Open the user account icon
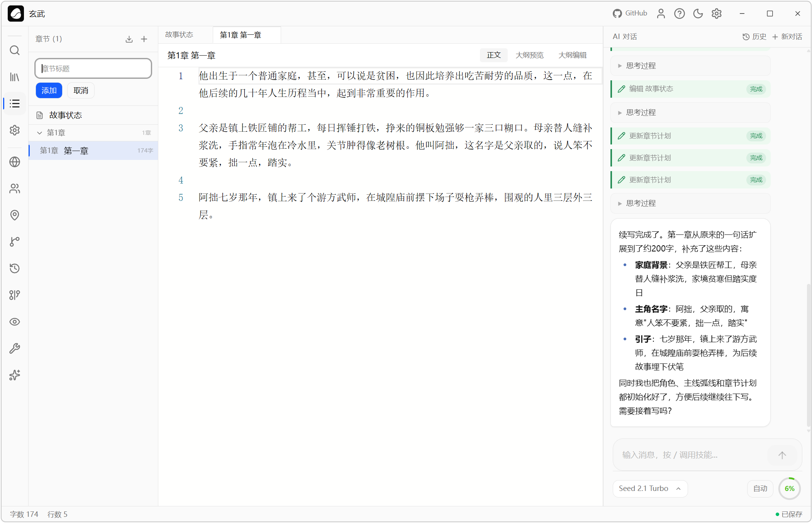The image size is (812, 523). click(x=661, y=14)
